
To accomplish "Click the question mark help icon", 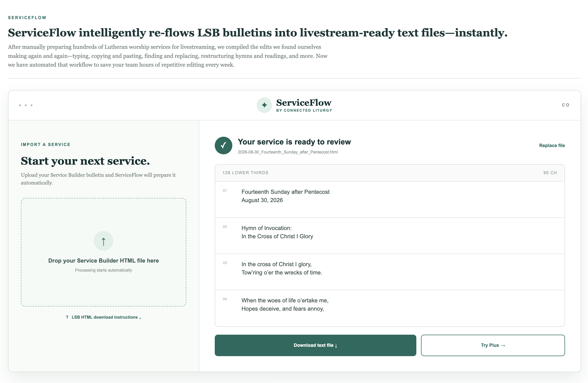I will coord(67,317).
